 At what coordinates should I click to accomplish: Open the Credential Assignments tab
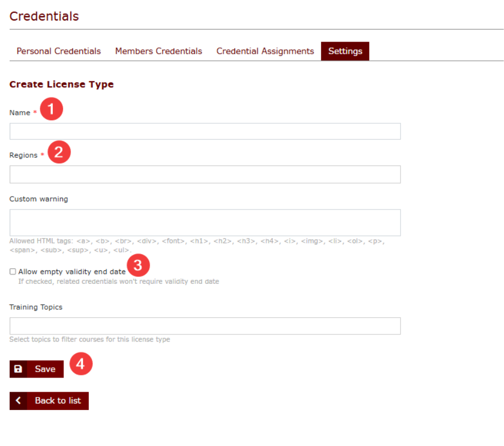(265, 51)
